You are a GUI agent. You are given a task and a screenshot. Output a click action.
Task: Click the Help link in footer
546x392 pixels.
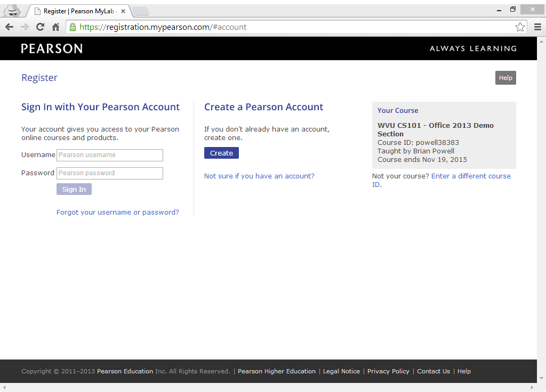tap(464, 371)
